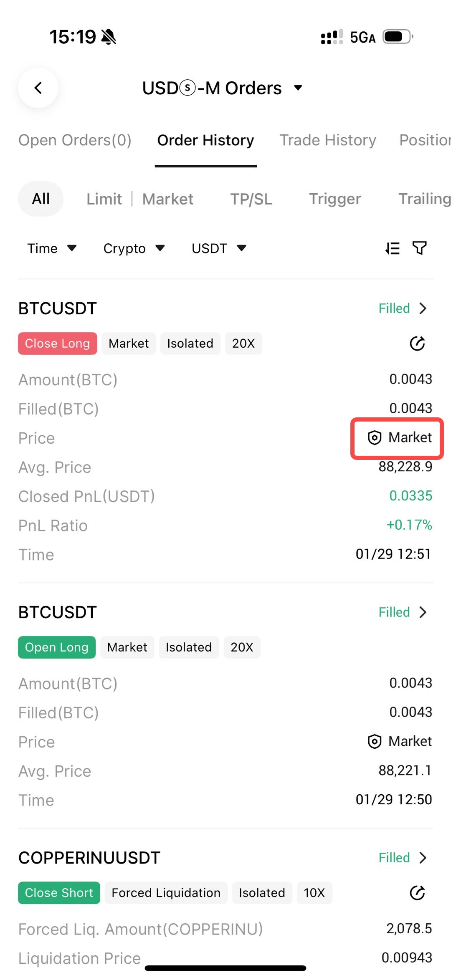Expand the USDⓈ-M Orders dropdown
This screenshot has width=451, height=980.
[298, 88]
